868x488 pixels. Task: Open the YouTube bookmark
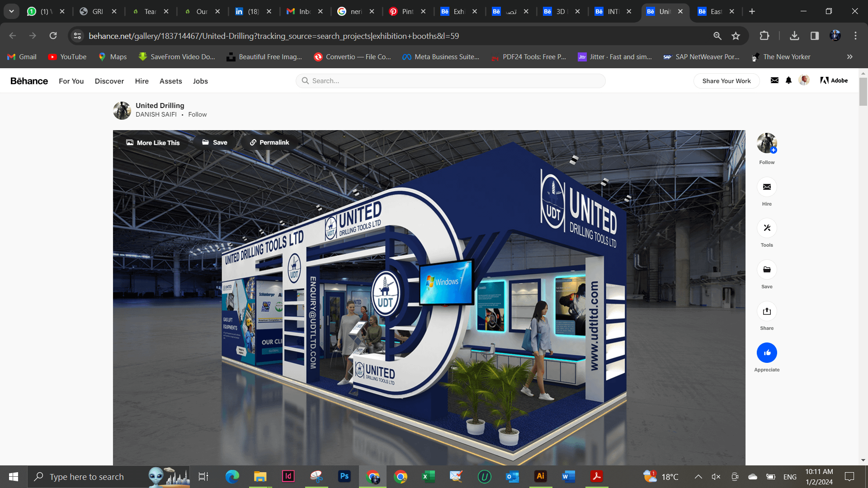point(67,56)
